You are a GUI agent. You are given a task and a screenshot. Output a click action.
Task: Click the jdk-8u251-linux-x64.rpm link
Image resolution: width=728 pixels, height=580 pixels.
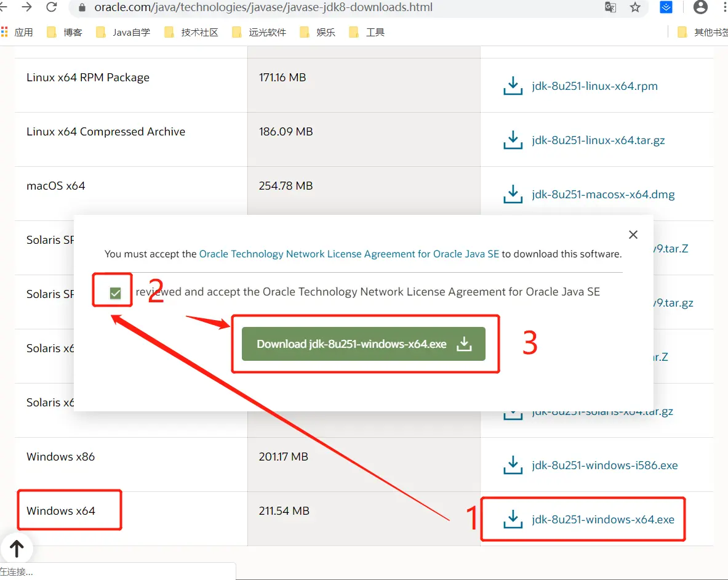click(594, 86)
